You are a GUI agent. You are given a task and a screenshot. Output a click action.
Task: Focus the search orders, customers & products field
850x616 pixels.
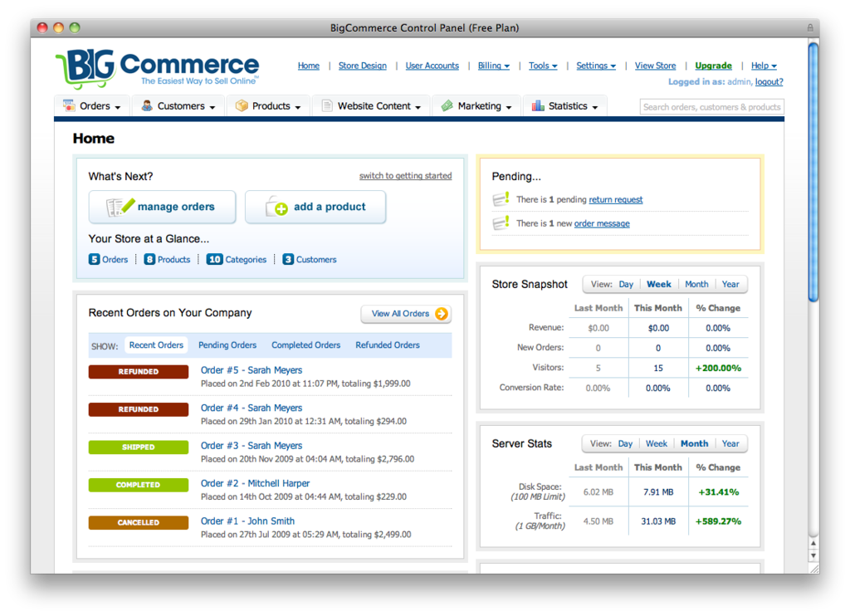point(711,107)
